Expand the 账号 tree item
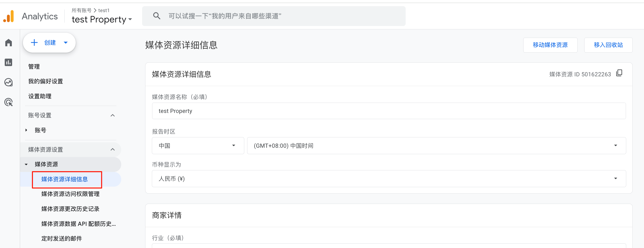 (x=26, y=130)
